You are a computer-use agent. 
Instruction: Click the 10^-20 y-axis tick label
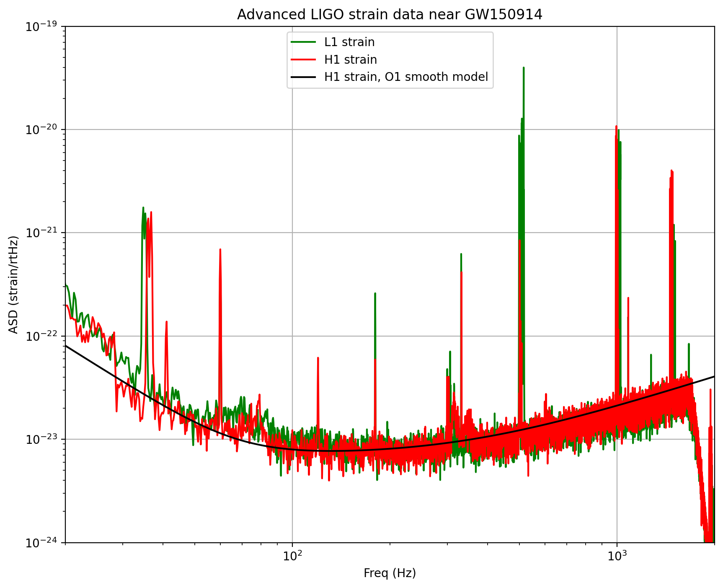[43, 130]
